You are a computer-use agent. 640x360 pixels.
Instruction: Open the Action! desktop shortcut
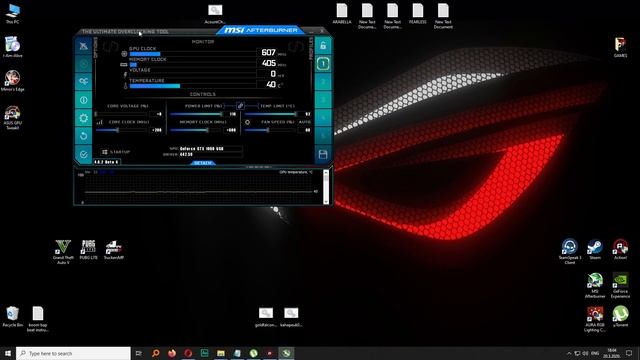tap(620, 249)
